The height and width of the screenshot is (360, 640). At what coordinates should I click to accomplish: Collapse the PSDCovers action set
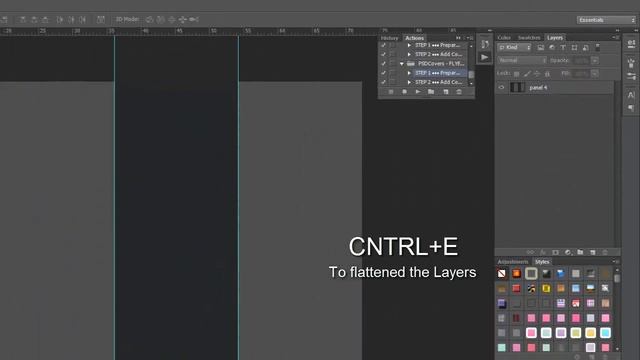coord(402,64)
